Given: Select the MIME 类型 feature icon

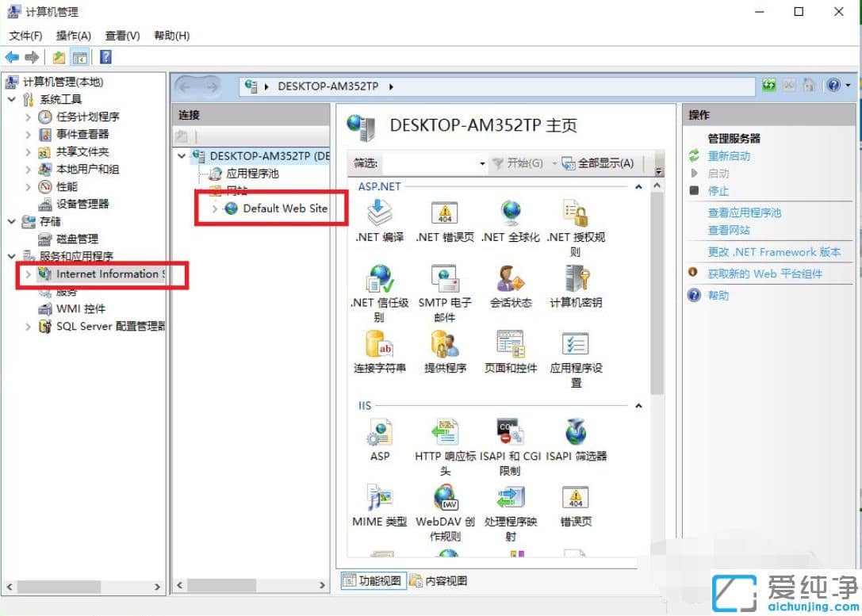Looking at the screenshot, I should (x=380, y=499).
